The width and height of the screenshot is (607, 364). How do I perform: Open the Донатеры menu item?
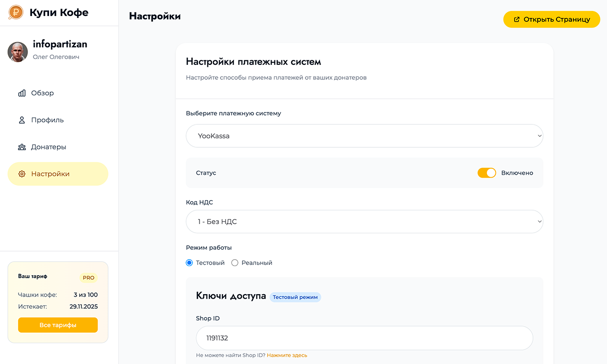tap(48, 147)
